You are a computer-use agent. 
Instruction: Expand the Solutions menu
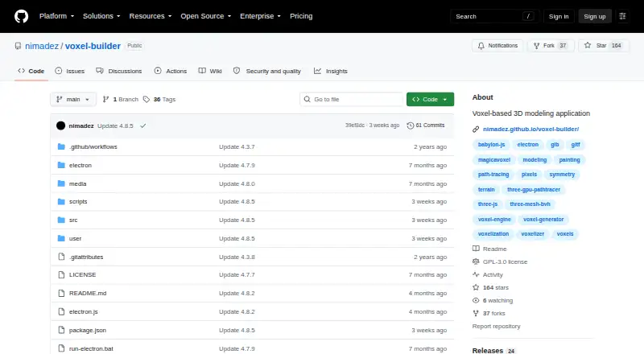(101, 16)
